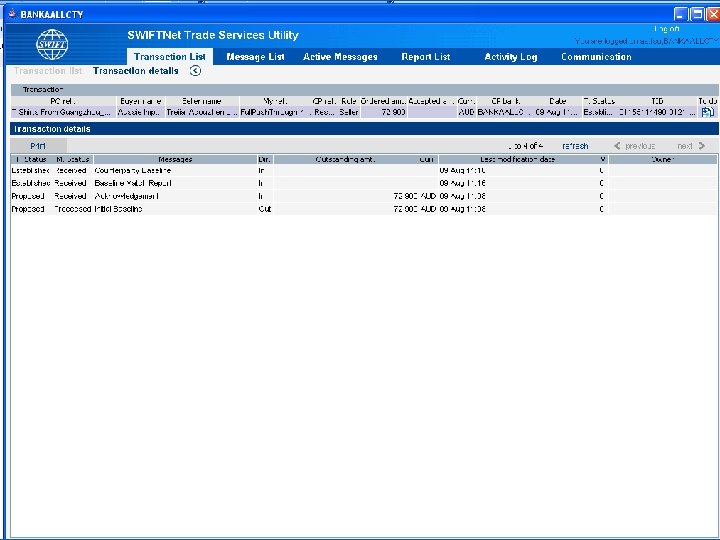Sort by Messages column header
Image resolution: width=720 pixels, height=540 pixels.
[x=175, y=159]
